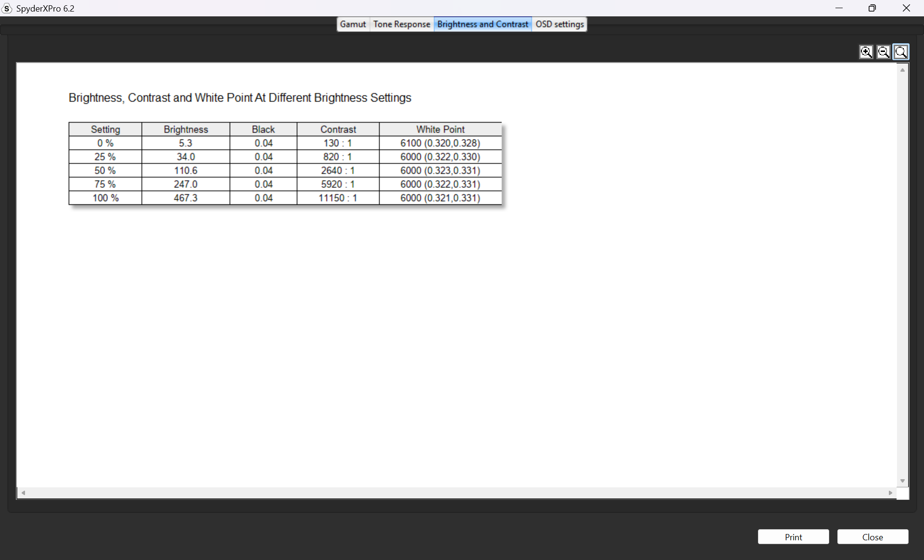Select the Brightness and Contrast tab
The width and height of the screenshot is (924, 560).
point(483,24)
